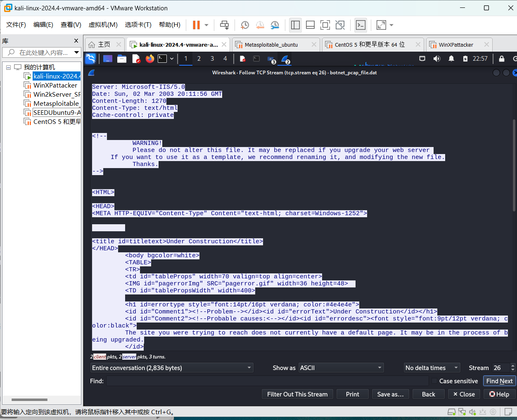Open the dropdown arrow next to pause button
The image size is (517, 420).
[x=206, y=25]
